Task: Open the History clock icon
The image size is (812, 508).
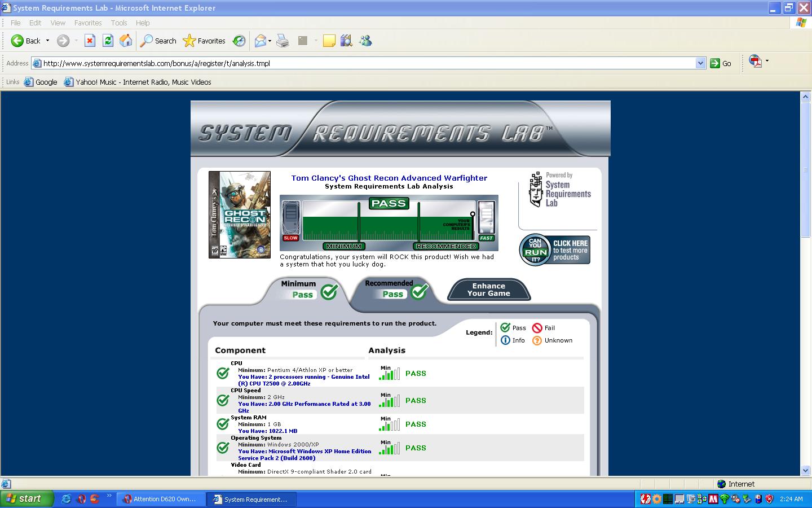Action: [239, 41]
